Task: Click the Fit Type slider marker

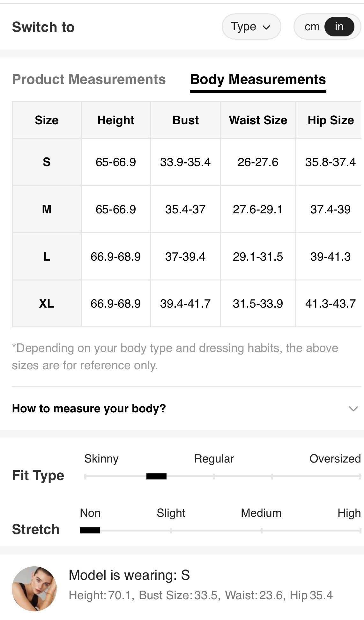Action: click(156, 477)
